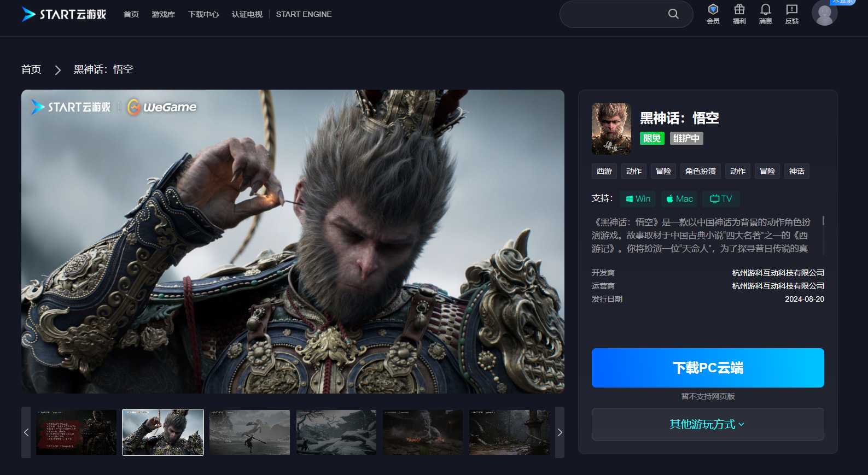The width and height of the screenshot is (868, 475).
Task: Open START ENGINE in the navigation
Action: 304,14
